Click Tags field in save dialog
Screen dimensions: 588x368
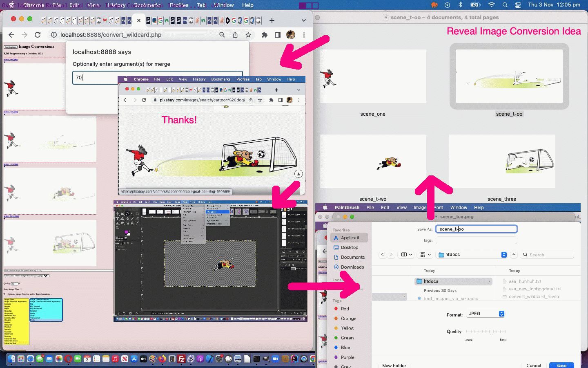[x=476, y=240]
